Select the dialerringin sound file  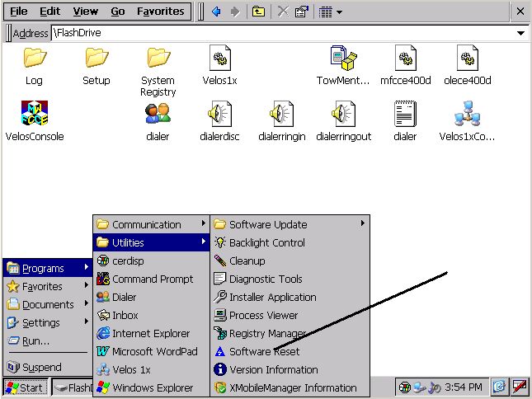tap(281, 121)
